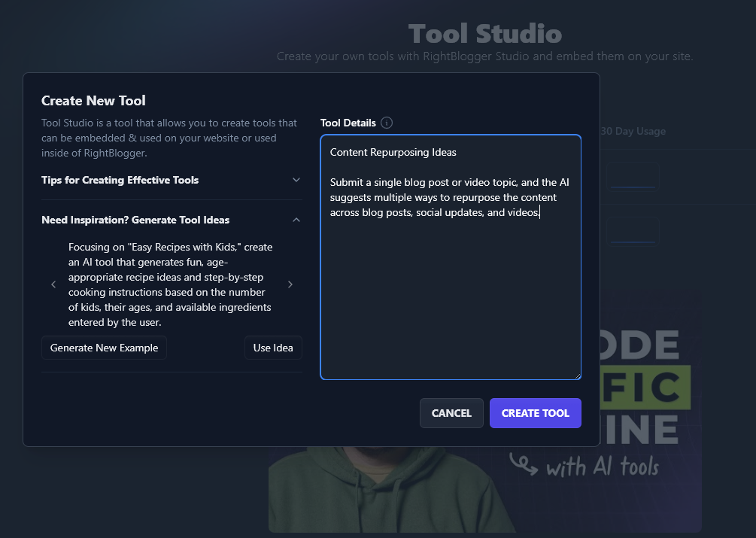Click the resize grip on the Tool Details textarea

click(578, 375)
